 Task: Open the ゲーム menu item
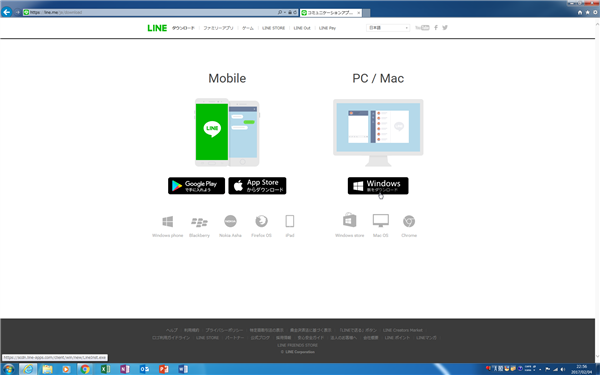(248, 28)
